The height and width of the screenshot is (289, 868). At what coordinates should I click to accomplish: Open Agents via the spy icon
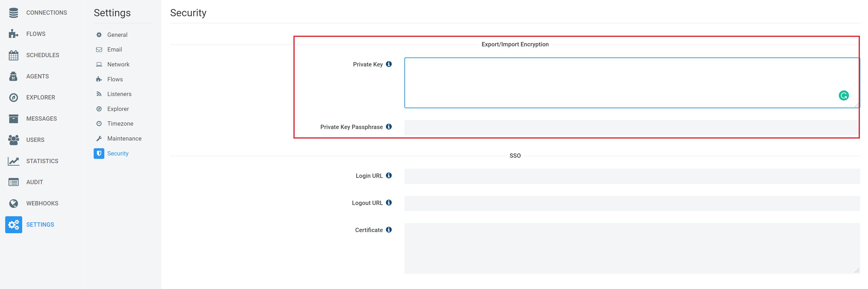point(14,76)
